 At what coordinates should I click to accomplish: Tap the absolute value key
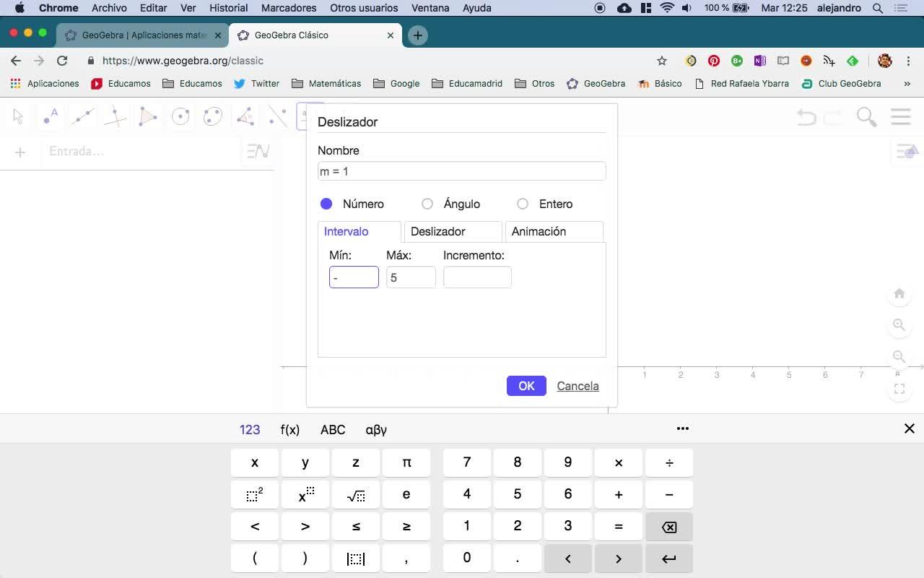point(356,558)
